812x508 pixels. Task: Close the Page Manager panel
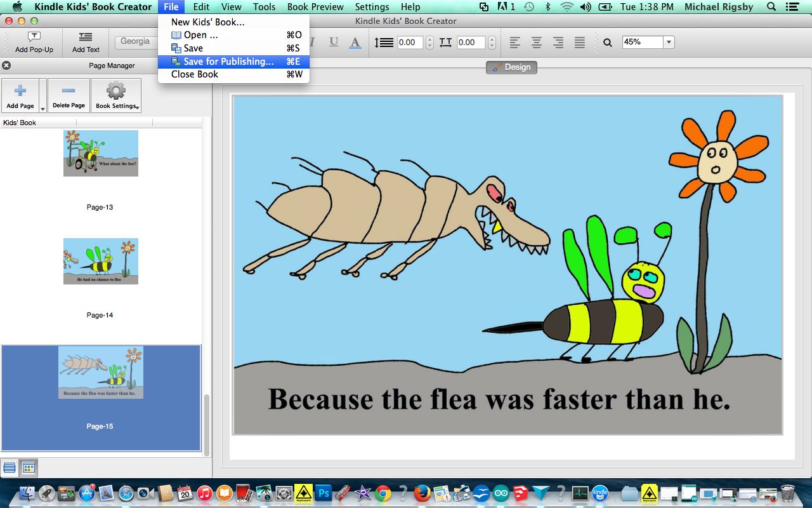(x=6, y=65)
